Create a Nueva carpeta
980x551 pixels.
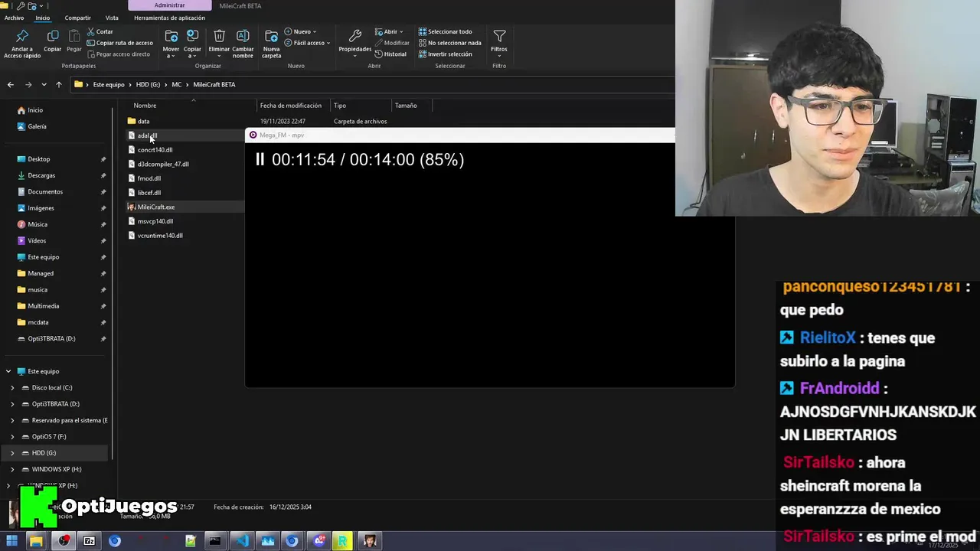tap(271, 44)
